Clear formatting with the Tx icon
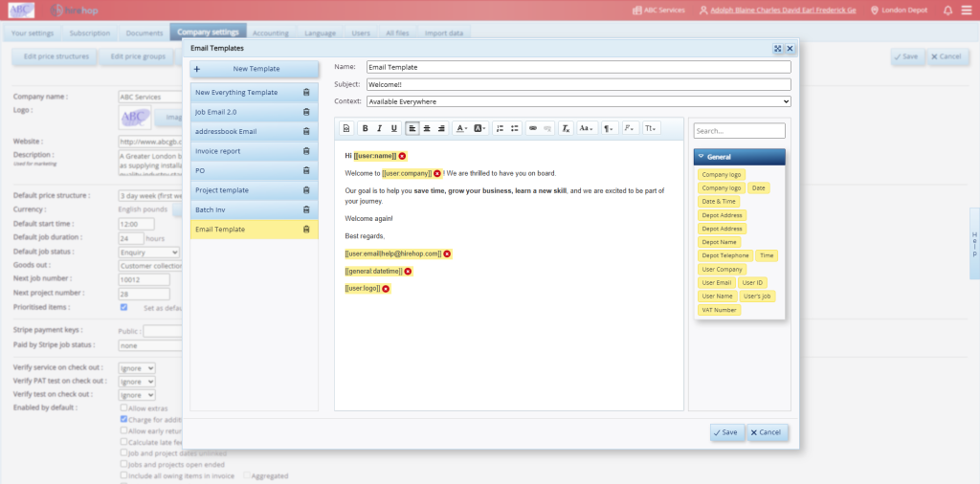Screen dimensions: 980x484 [566, 128]
